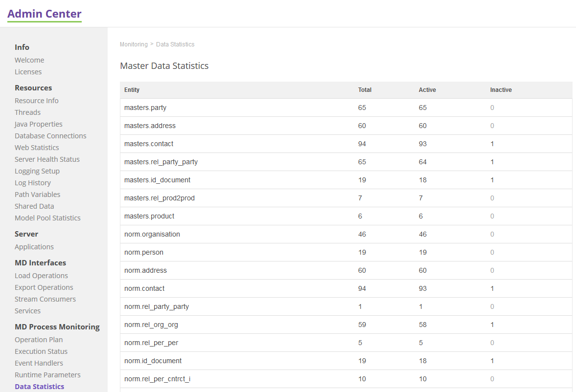View Database Connections
Screen dimensions: 576x392
pyautogui.click(x=50, y=135)
